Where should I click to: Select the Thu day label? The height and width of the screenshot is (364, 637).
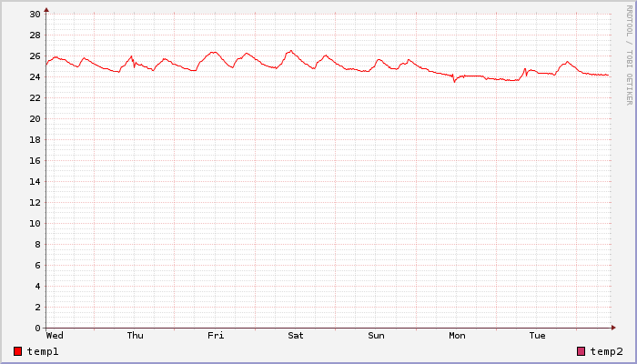[x=135, y=336]
